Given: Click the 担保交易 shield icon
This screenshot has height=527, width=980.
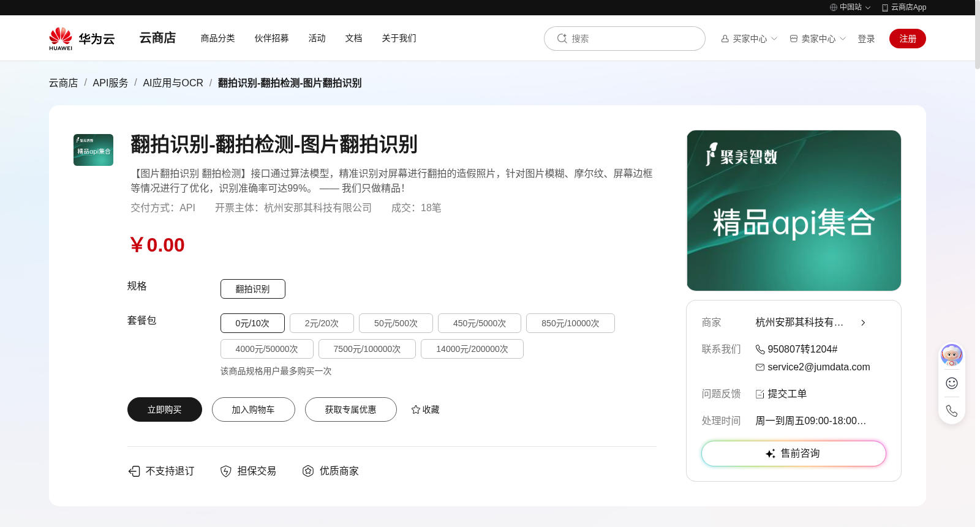Looking at the screenshot, I should (226, 471).
